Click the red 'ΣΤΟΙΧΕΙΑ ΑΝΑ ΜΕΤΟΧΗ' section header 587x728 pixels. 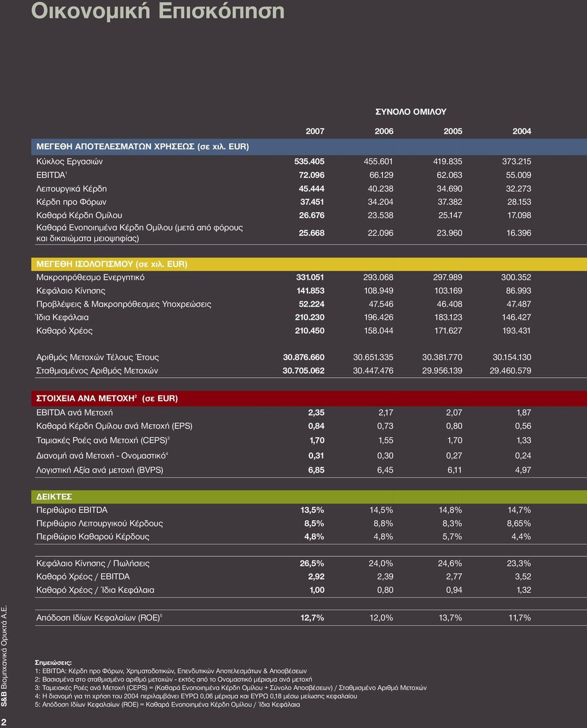(309, 399)
